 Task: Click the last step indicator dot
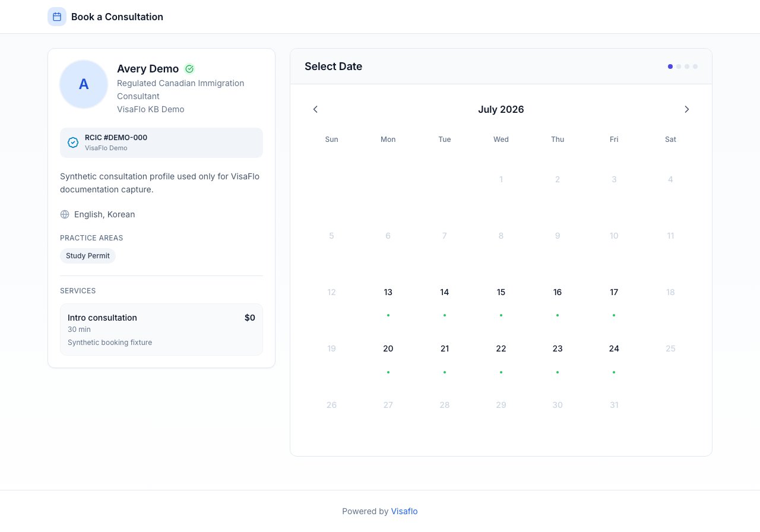695,66
